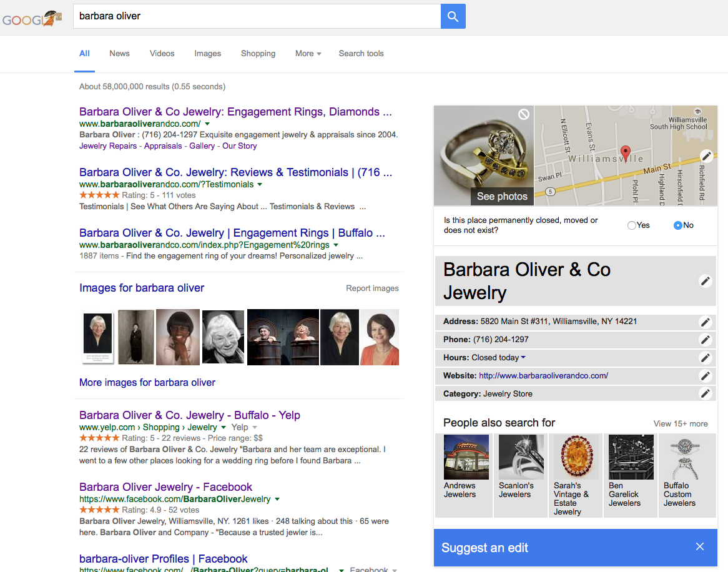Open first image result with white border
Image resolution: width=728 pixels, height=572 pixels.
pyautogui.click(x=97, y=338)
